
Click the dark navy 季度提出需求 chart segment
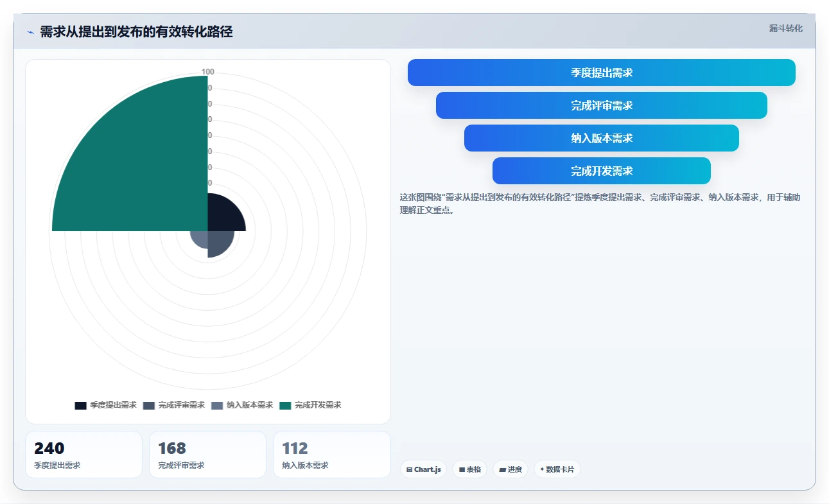223,215
